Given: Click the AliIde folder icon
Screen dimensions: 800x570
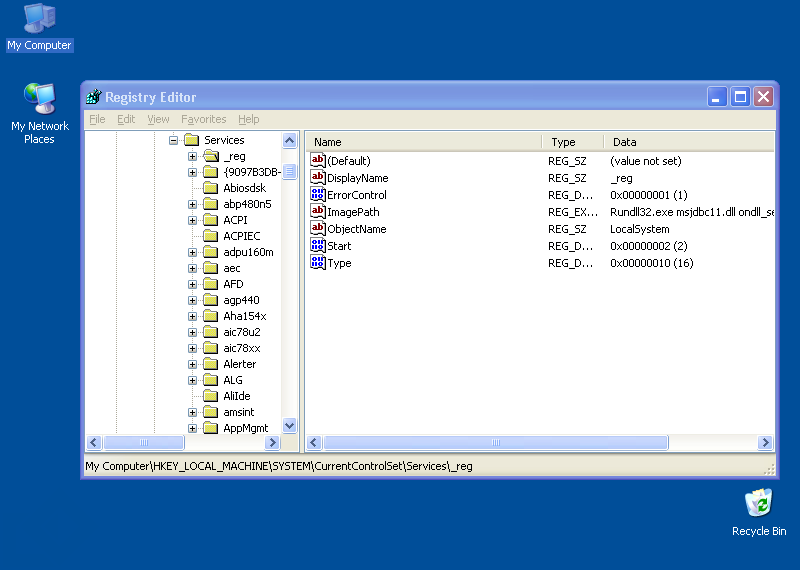Looking at the screenshot, I should (x=211, y=396).
